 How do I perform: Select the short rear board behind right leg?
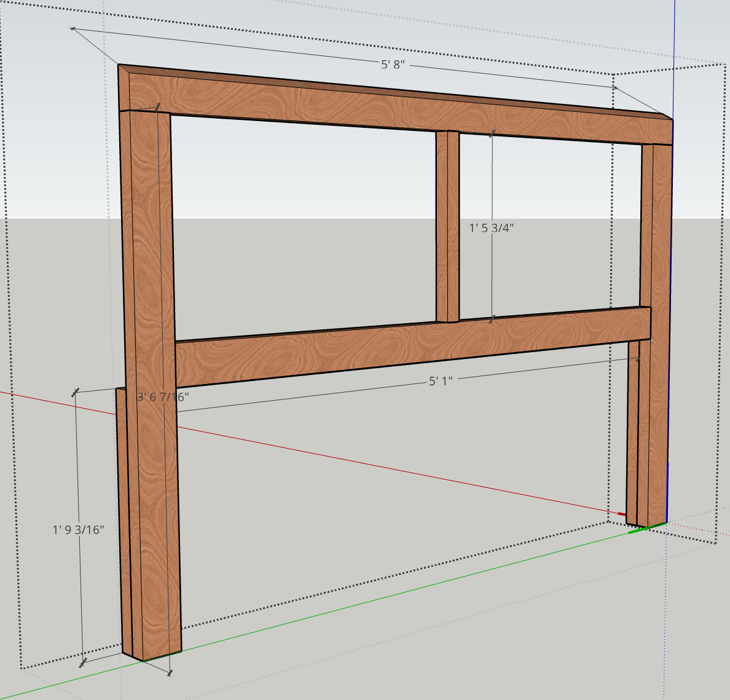(632, 433)
